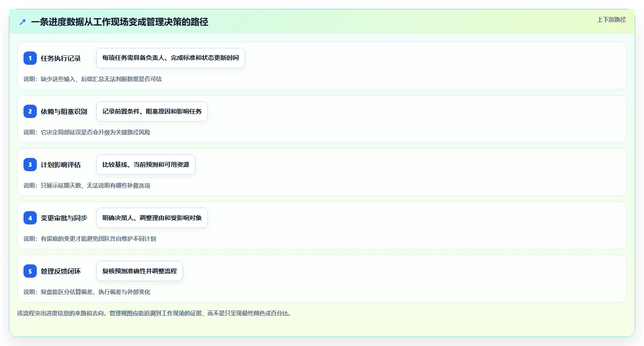The height and width of the screenshot is (346, 644).
Task: Click the footer paragraph starting 该流程突出进度信息
Action: (154, 313)
